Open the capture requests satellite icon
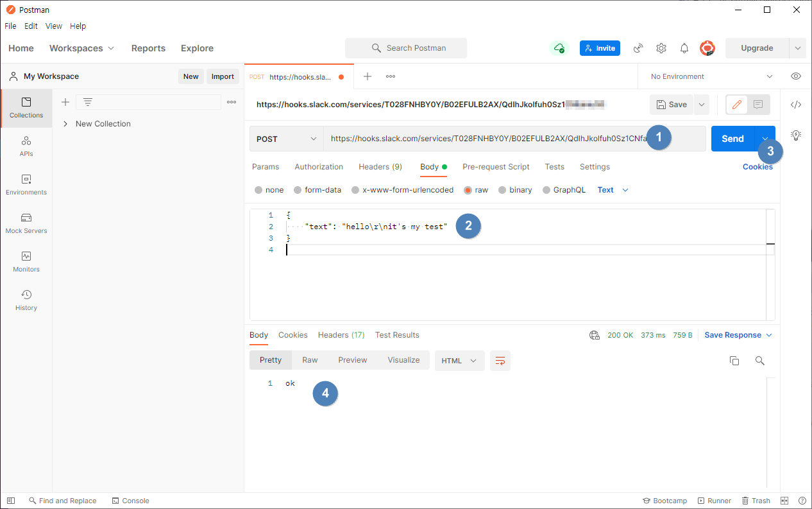The height and width of the screenshot is (509, 812). [x=638, y=48]
